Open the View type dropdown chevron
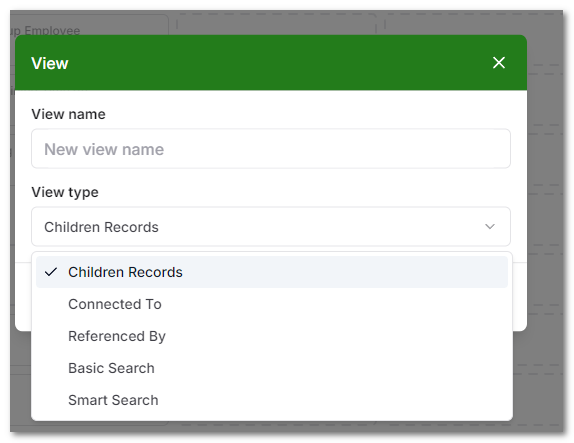Viewport: 574px width, 443px height. click(490, 227)
